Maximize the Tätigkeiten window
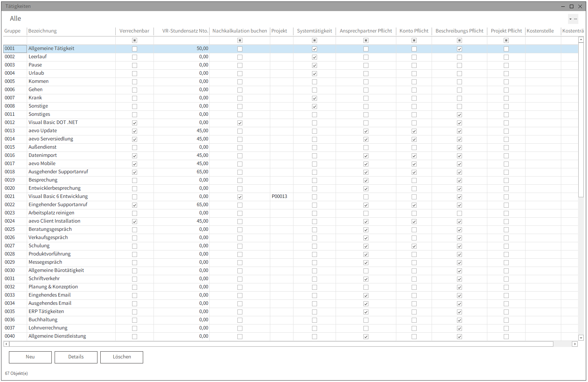 coord(572,6)
